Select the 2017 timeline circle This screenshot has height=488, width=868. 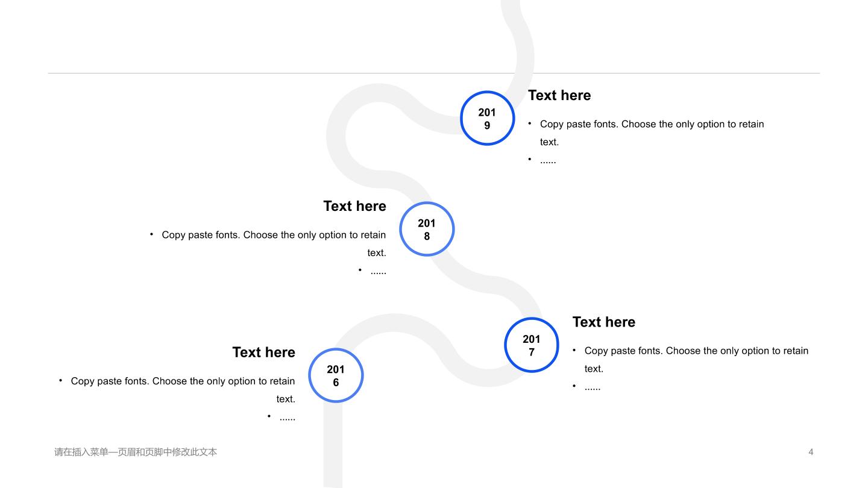coord(532,345)
